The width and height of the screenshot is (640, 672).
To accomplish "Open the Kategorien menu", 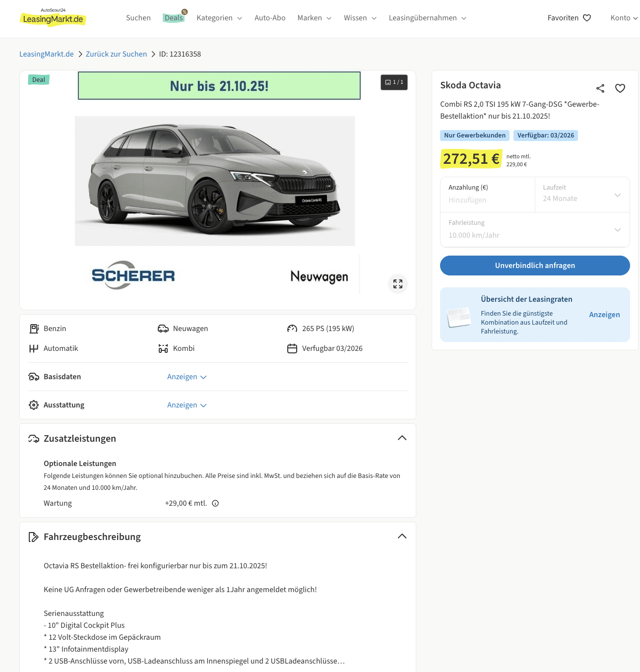I will pos(219,18).
